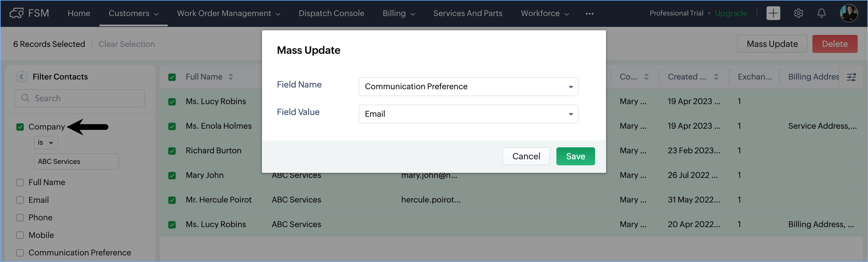Image resolution: width=868 pixels, height=262 pixels.
Task: Sort by the Full Name column arrows
Action: [x=231, y=77]
